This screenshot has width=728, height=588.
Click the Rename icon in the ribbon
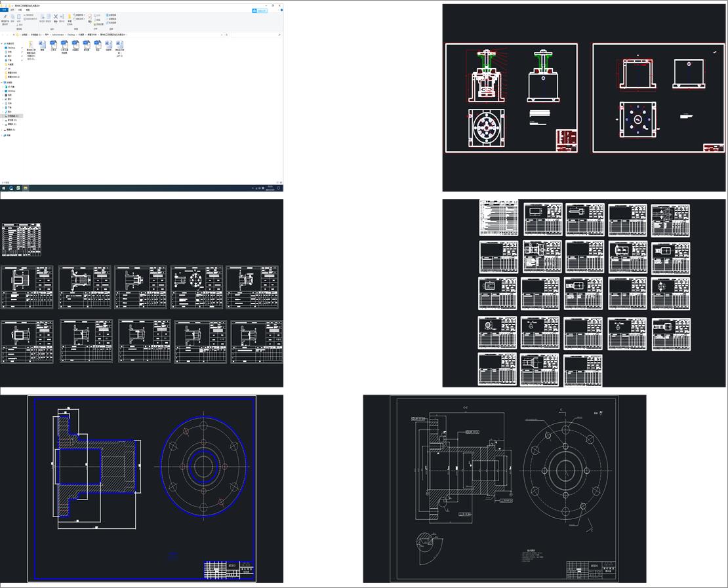pyautogui.click(x=62, y=18)
